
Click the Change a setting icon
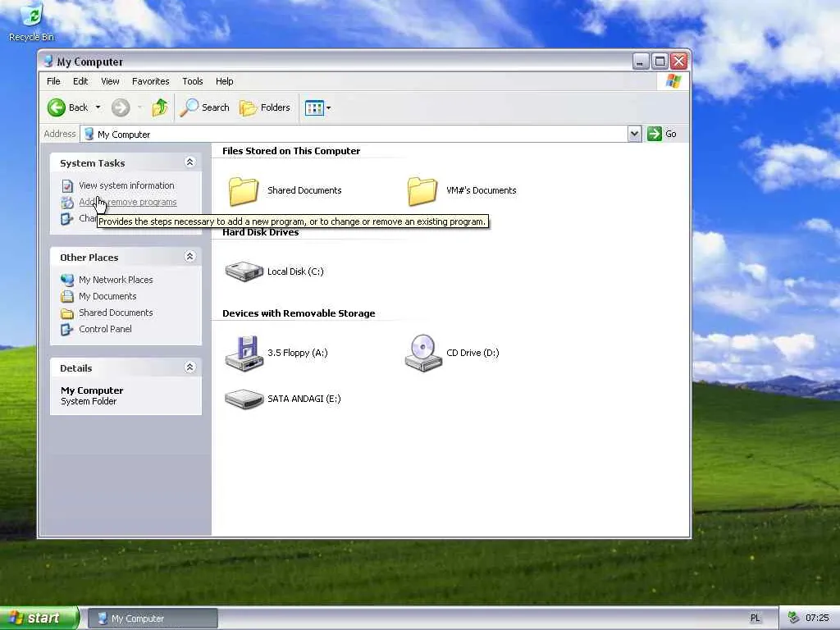pyautogui.click(x=67, y=218)
